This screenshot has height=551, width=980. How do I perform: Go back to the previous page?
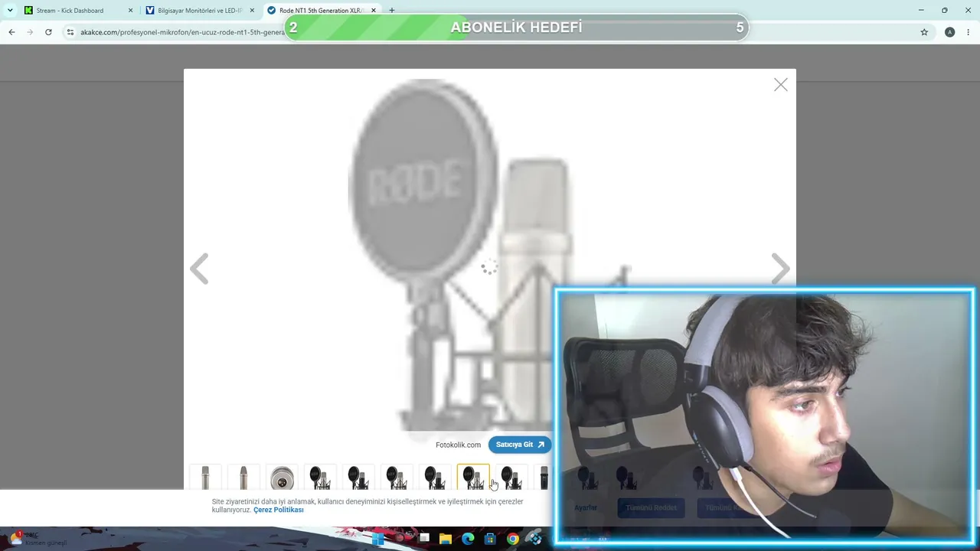11,32
